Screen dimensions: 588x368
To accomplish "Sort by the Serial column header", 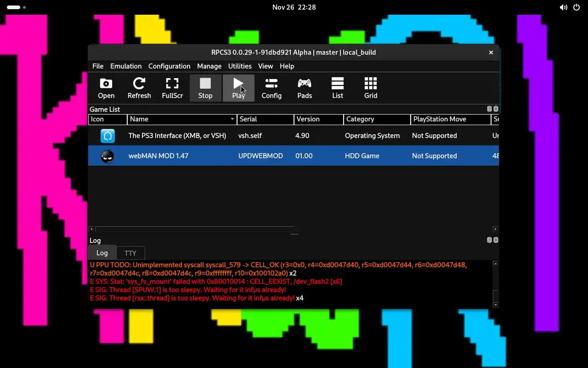I will click(x=265, y=119).
